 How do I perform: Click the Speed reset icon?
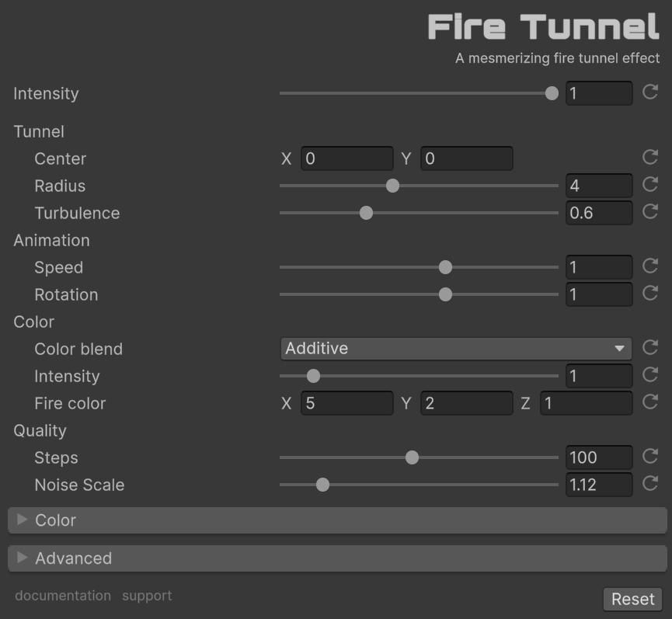tap(650, 266)
